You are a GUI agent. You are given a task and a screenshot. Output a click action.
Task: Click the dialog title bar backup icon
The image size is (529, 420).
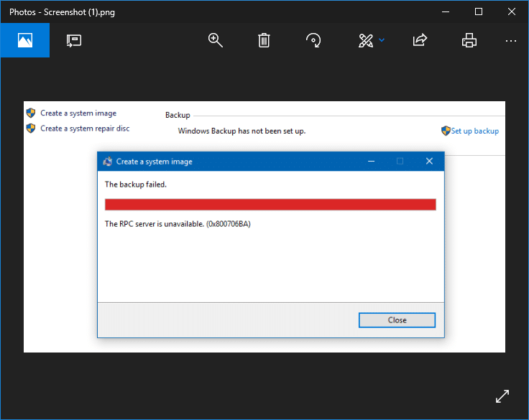click(108, 162)
